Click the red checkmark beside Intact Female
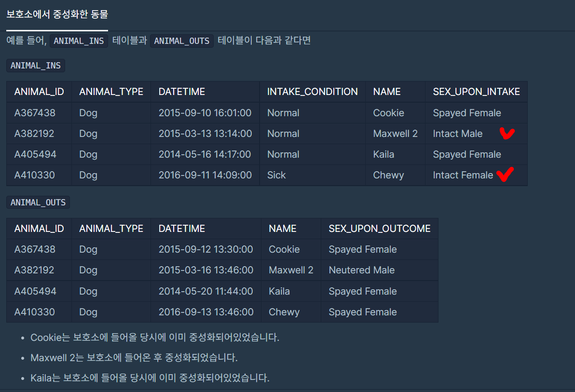The image size is (575, 392). 506,174
